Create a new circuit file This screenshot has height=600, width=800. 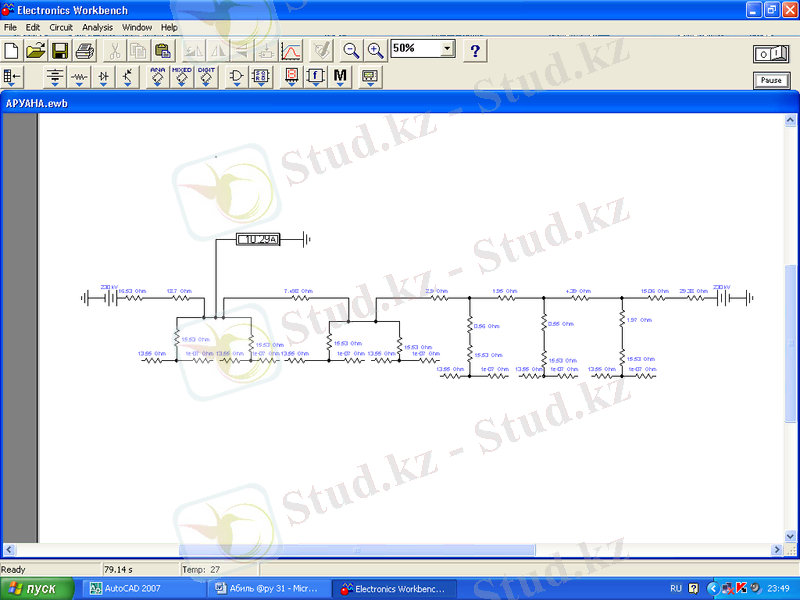12,51
